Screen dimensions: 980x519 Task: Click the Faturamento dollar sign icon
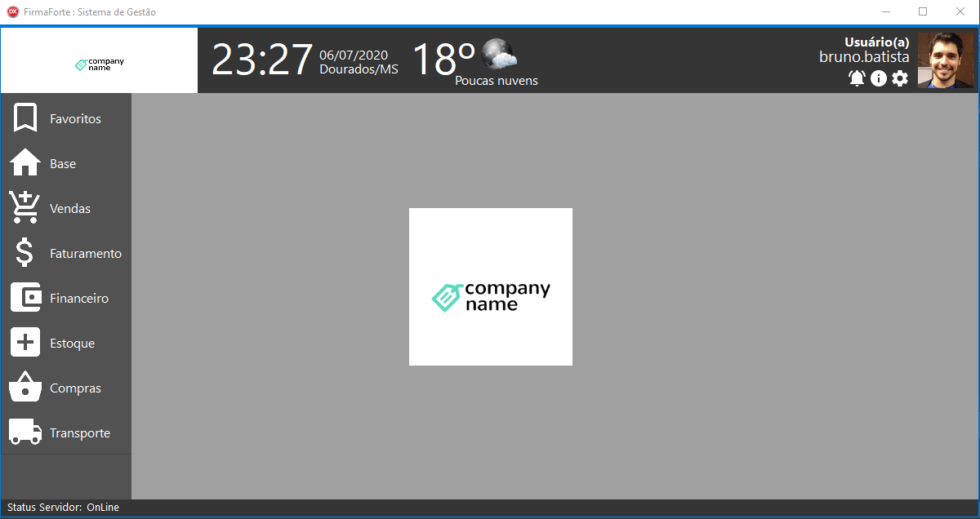pos(25,253)
